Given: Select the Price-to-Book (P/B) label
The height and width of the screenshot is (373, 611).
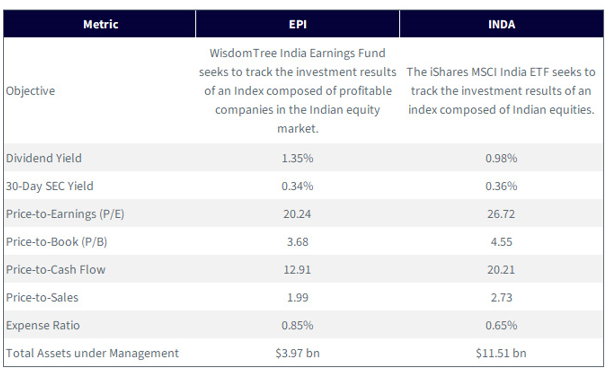Looking at the screenshot, I should (57, 242).
